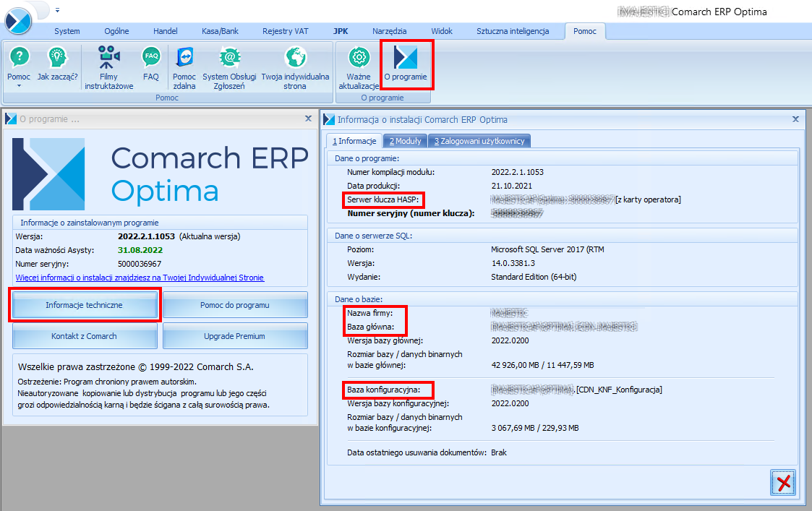Image resolution: width=812 pixels, height=511 pixels.
Task: Open Filmy instruktażowe camera icon
Action: (x=109, y=58)
